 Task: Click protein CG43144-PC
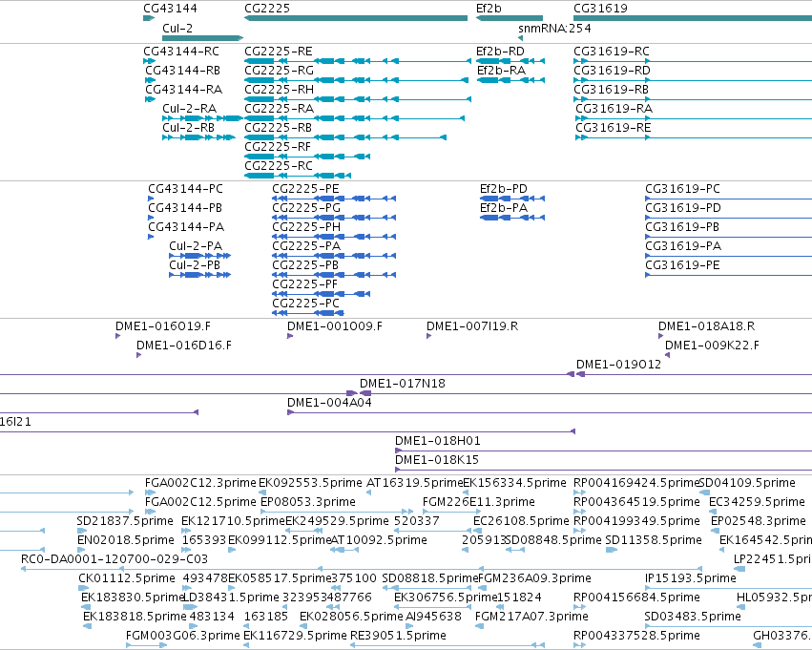click(151, 199)
